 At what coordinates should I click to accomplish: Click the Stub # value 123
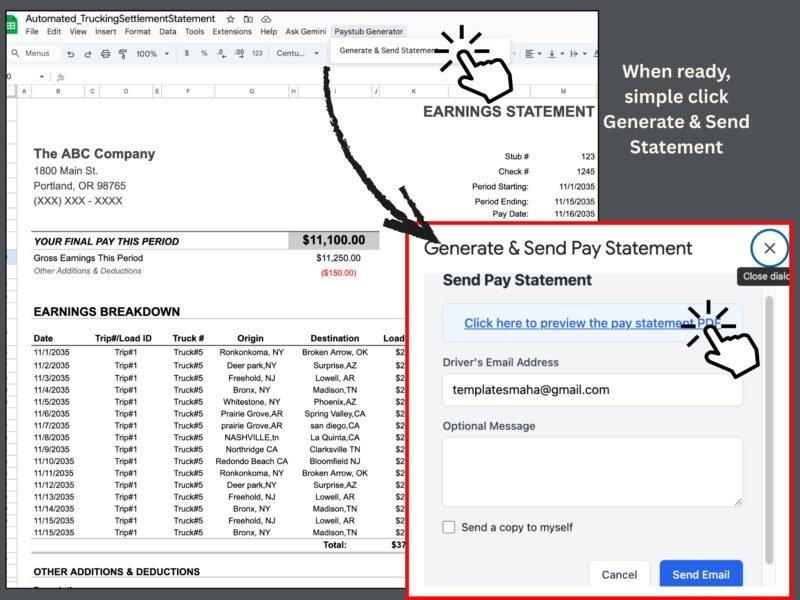pyautogui.click(x=588, y=157)
